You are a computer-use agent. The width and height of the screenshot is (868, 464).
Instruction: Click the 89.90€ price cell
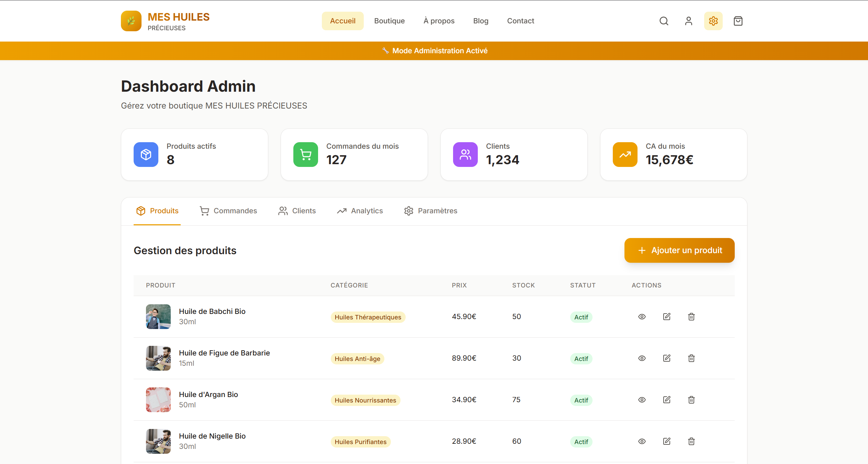click(x=464, y=358)
